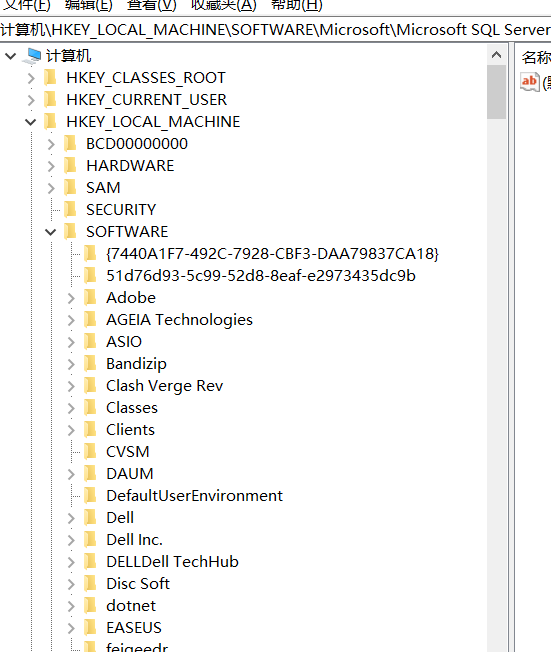Click Classes folder icon

(x=90, y=408)
